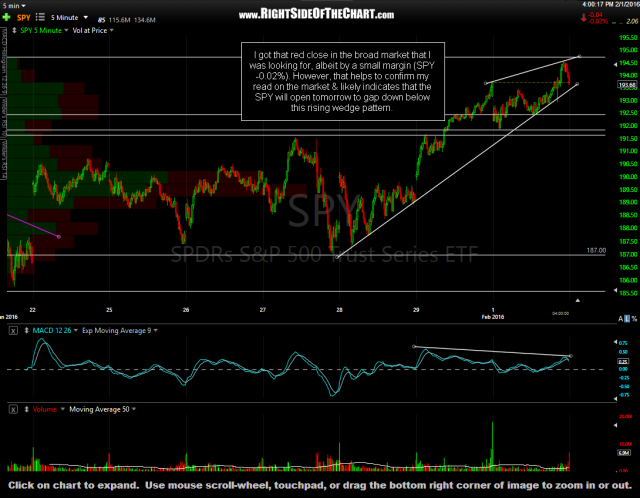Click the green plus add-indicator icon

tap(6, 17)
